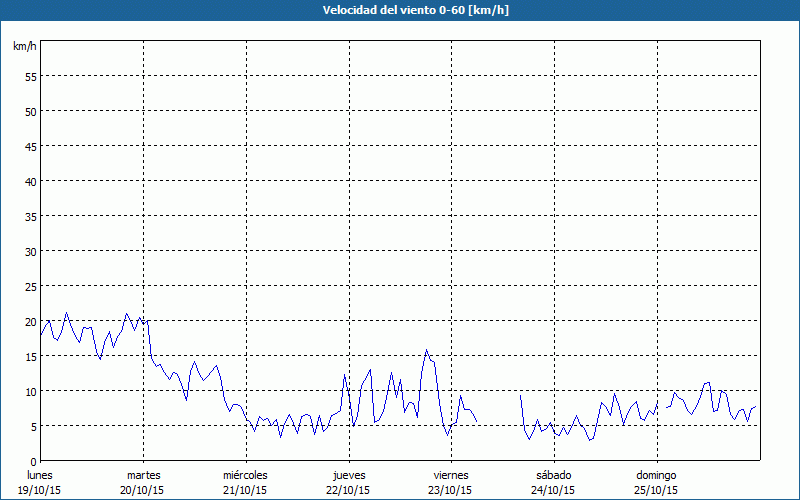This screenshot has width=800, height=500.
Task: Click the km/h unit label above the y-axis
Action: pyautogui.click(x=25, y=47)
